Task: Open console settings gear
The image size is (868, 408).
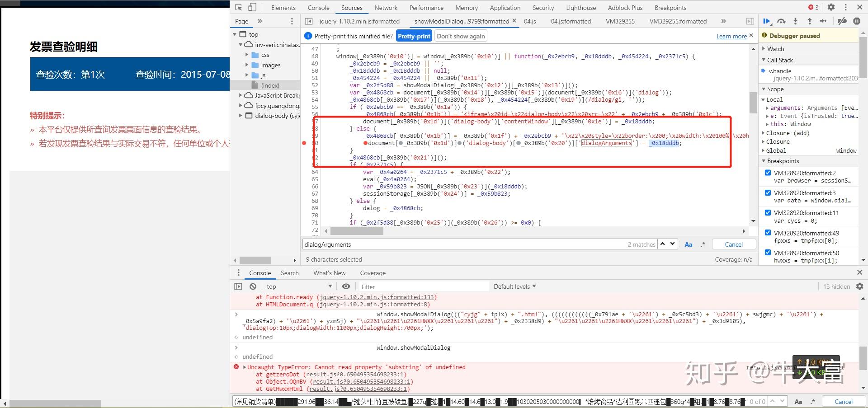Action: (x=860, y=286)
